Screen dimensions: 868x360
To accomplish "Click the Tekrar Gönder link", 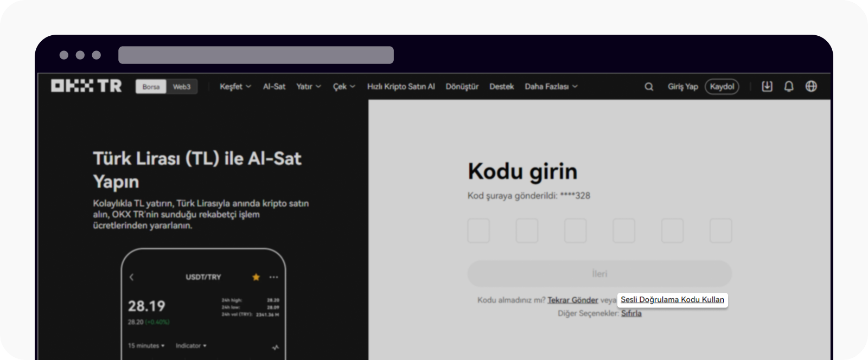I will (x=573, y=300).
